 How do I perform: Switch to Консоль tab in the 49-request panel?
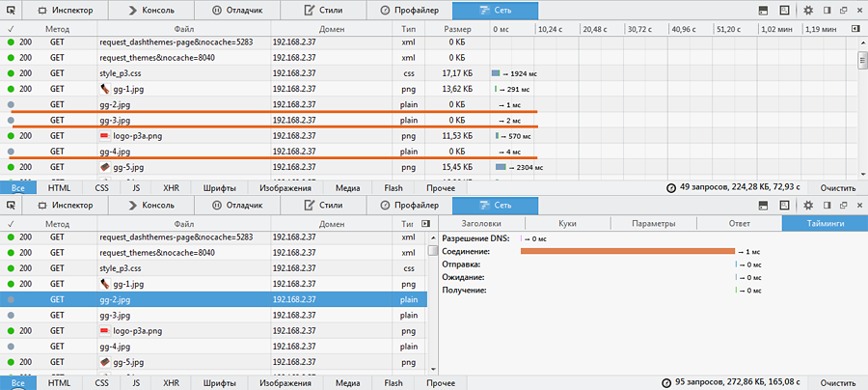[x=151, y=10]
